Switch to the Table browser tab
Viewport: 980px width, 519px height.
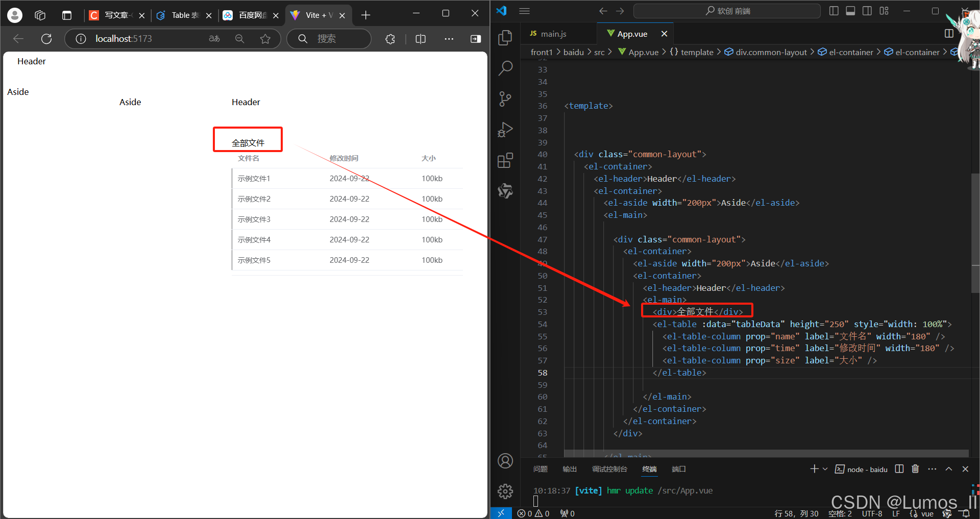click(x=185, y=15)
